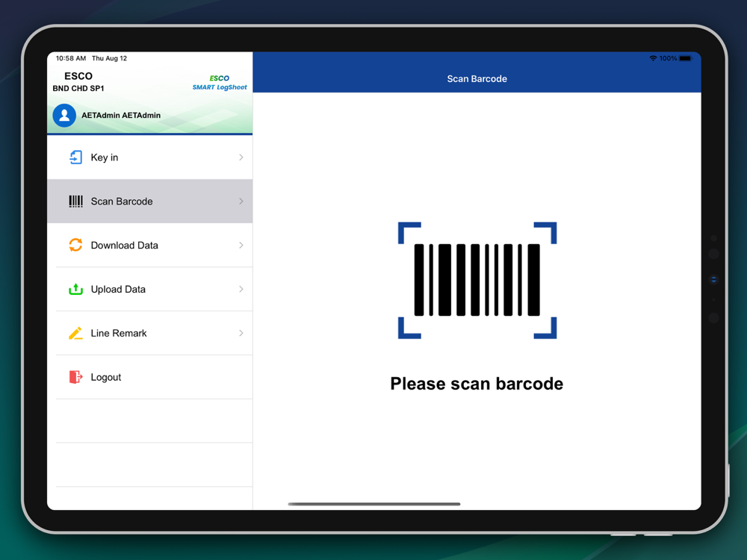Click the AETAdmin AETAdmin username text
The width and height of the screenshot is (747, 560).
[121, 115]
